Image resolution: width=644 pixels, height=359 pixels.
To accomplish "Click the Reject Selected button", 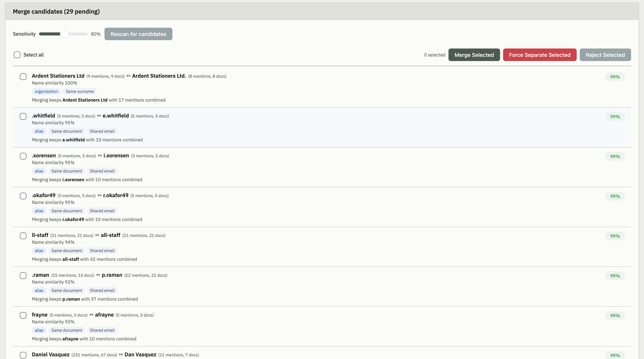I will tap(605, 55).
